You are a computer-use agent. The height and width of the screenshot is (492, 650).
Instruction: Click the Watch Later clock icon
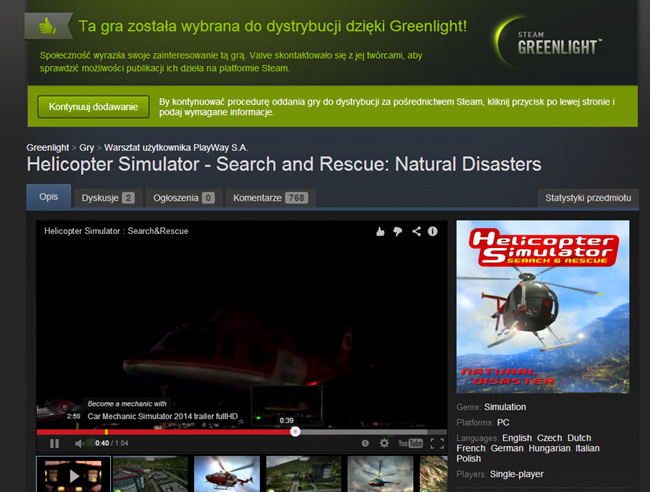[x=365, y=443]
